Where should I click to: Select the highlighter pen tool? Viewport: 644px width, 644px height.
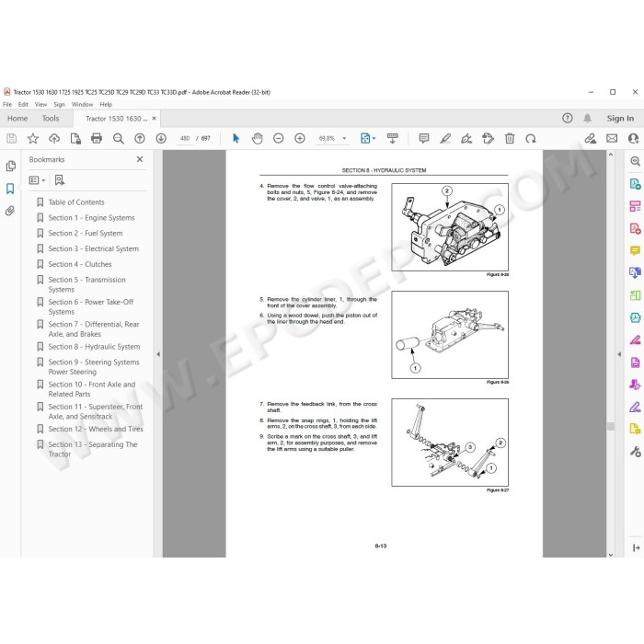[x=445, y=138]
